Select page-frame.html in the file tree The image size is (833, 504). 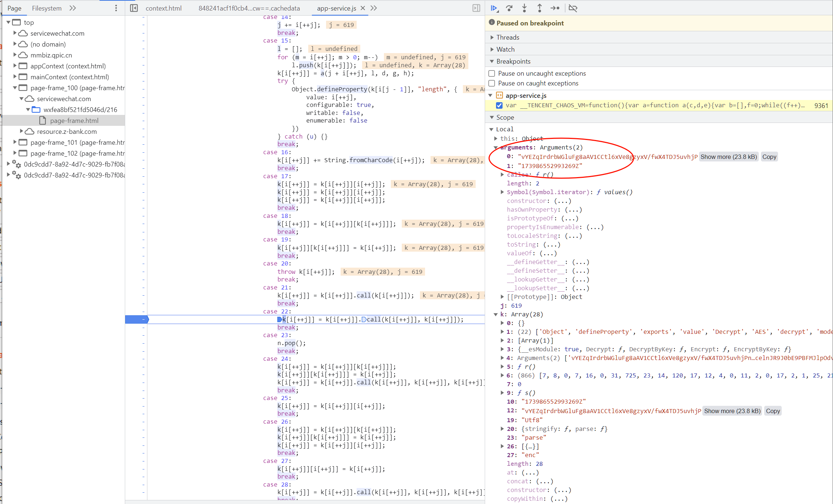pyautogui.click(x=74, y=120)
